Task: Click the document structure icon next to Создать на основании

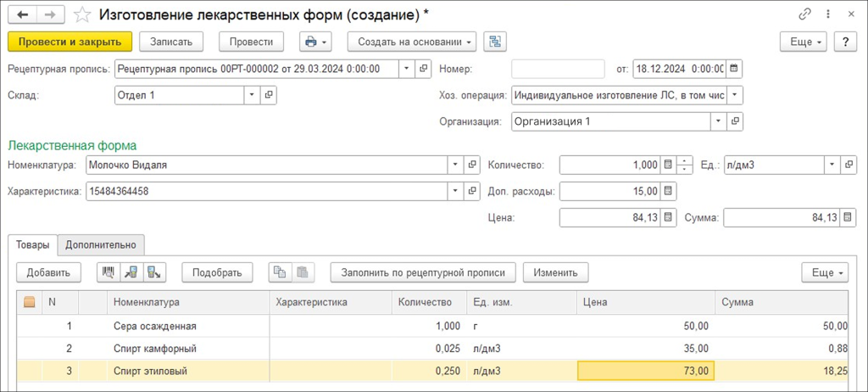Action: (496, 42)
